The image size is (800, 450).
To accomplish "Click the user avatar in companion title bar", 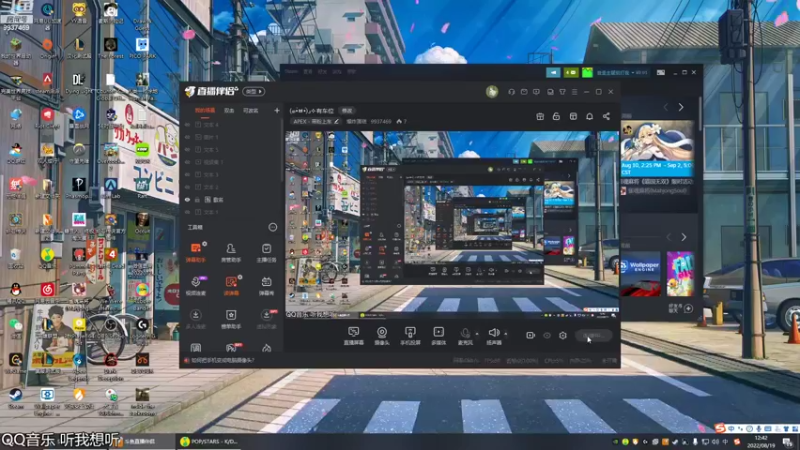I will [x=492, y=92].
